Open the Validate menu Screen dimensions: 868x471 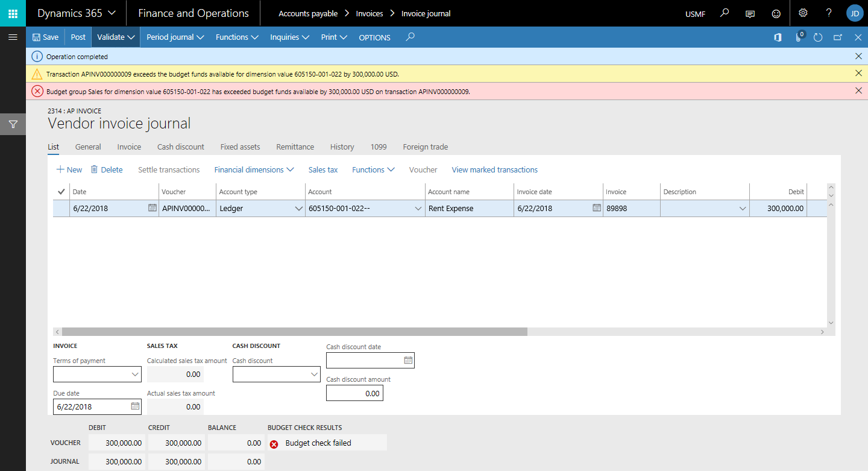click(x=116, y=37)
